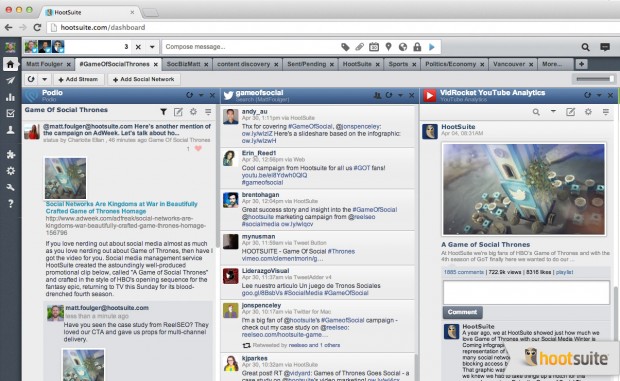Open the Podio stream settings gear
The image size is (620, 381).
coord(193,112)
